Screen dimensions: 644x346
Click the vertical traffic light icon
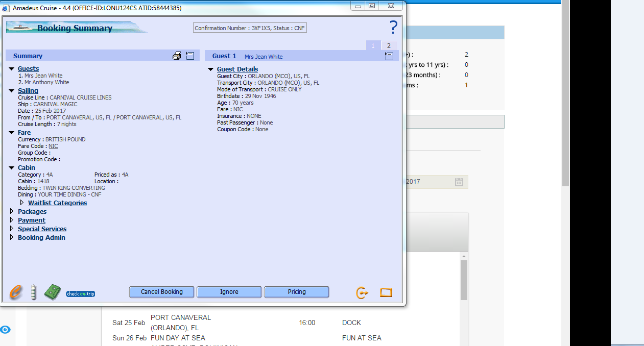[x=33, y=292]
